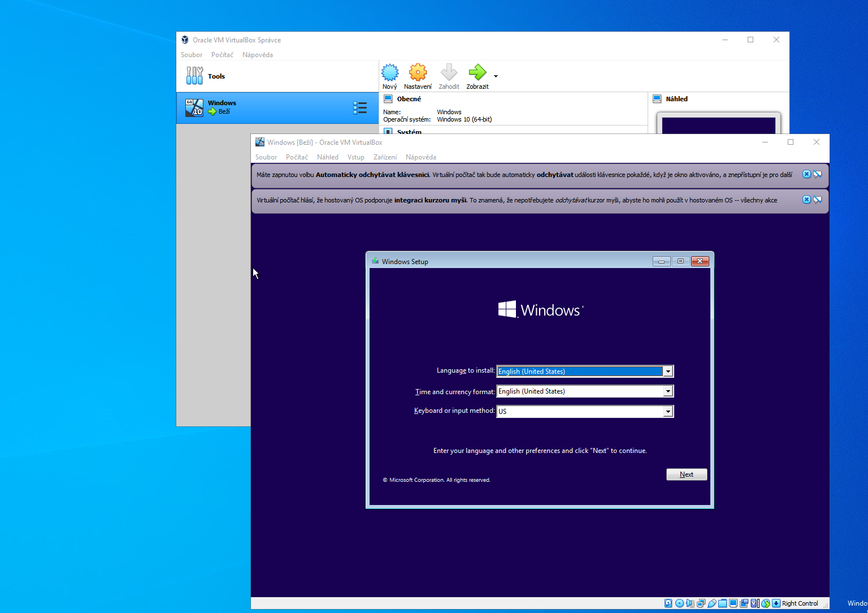This screenshot has width=868, height=613.
Task: Maximize the Windows VM VirtualBox window
Action: [x=791, y=142]
